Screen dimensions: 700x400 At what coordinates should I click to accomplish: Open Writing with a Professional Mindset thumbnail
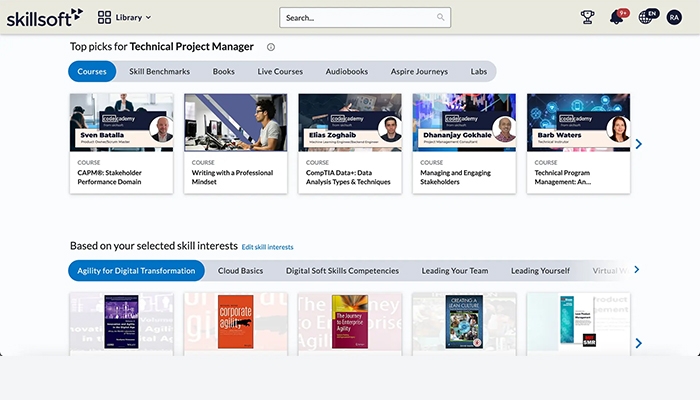[x=236, y=123]
